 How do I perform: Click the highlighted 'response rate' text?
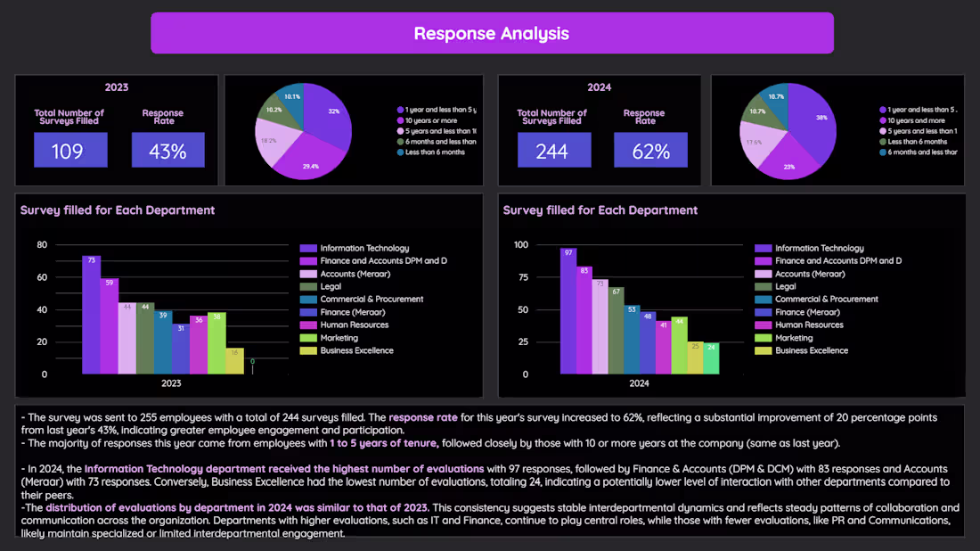423,417
